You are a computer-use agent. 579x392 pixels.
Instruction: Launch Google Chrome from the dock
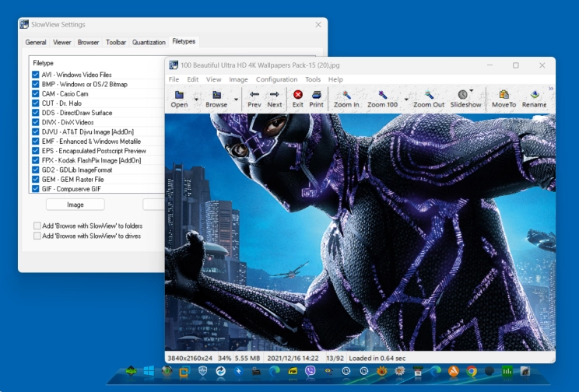coord(472,371)
